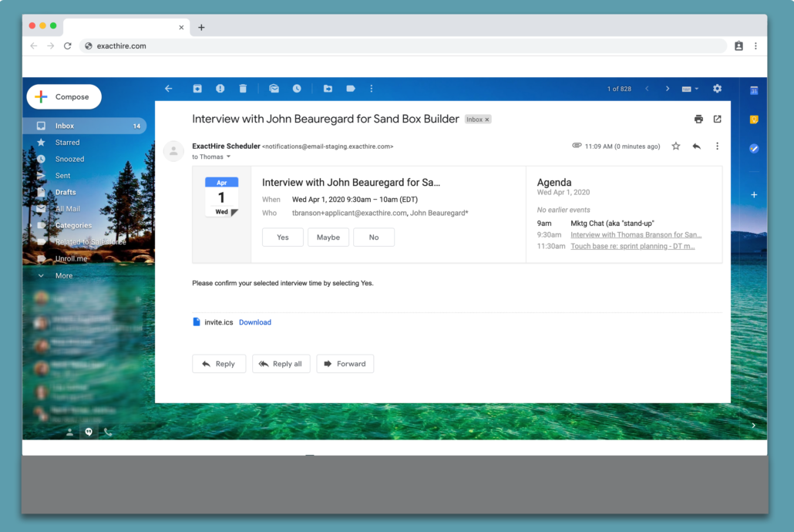Report this email as spam
This screenshot has height=532, width=794.
220,89
